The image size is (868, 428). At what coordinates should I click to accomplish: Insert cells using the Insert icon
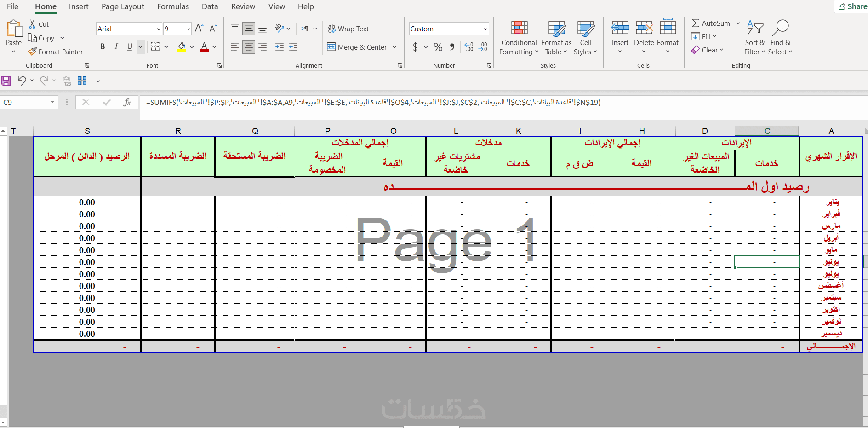pyautogui.click(x=620, y=28)
